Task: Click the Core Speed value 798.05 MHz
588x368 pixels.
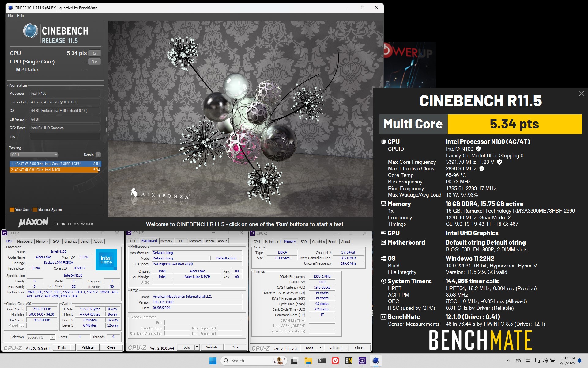Action: coord(42,309)
